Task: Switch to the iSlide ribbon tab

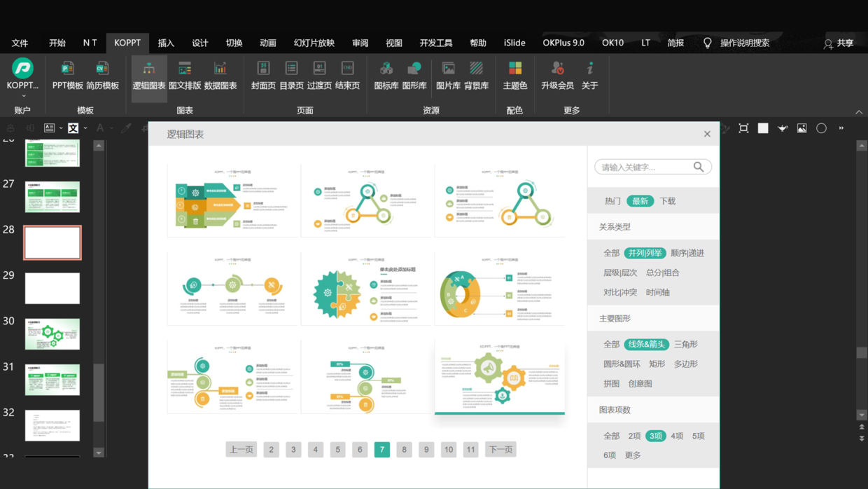Action: click(x=514, y=43)
